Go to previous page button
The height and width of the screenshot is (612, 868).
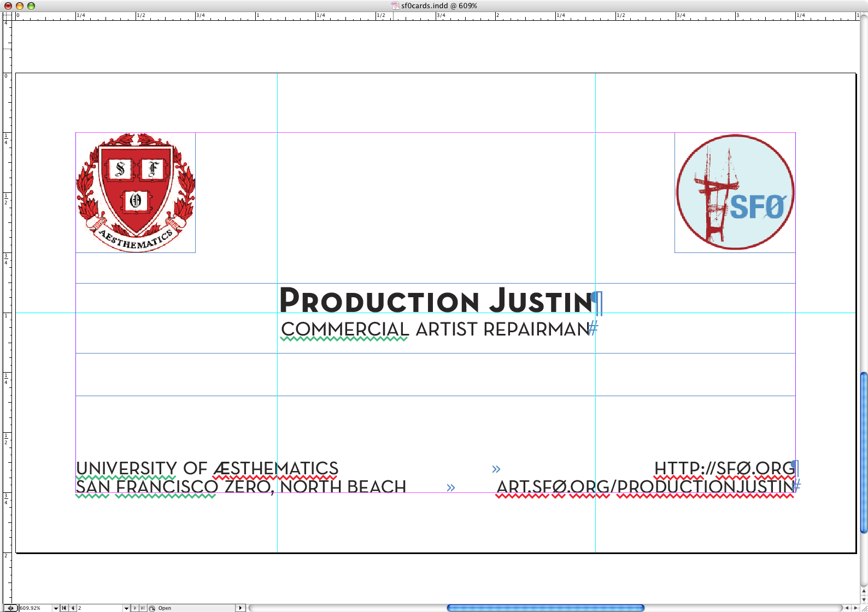(x=73, y=608)
